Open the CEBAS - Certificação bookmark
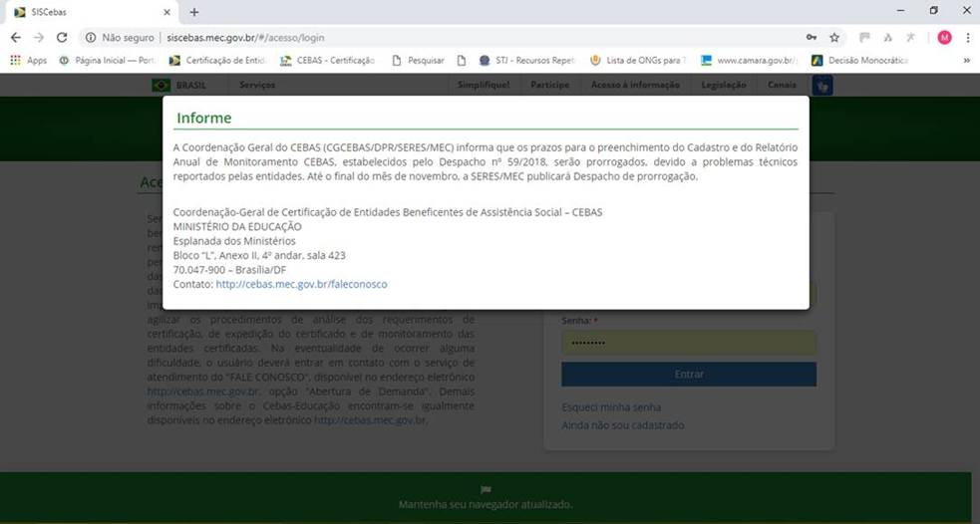 coord(328,61)
